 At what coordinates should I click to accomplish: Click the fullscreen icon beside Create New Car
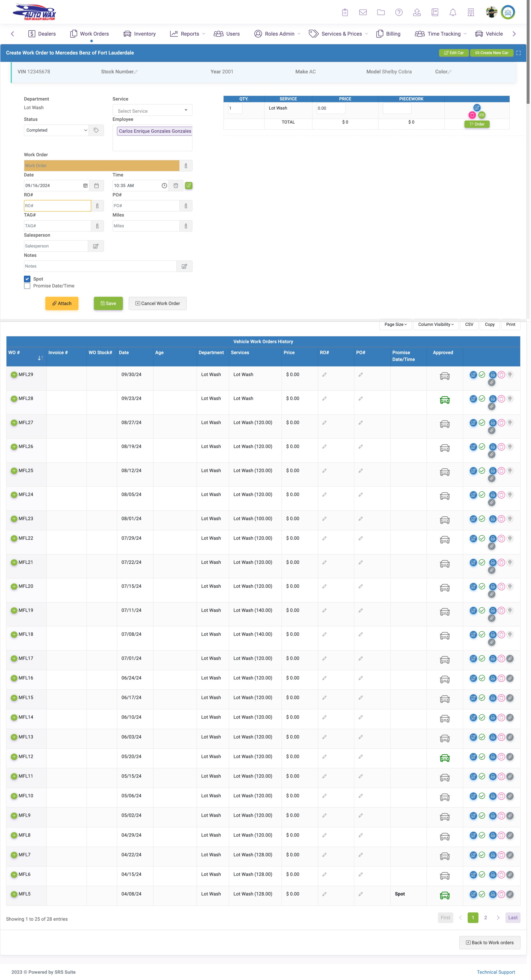(x=518, y=53)
